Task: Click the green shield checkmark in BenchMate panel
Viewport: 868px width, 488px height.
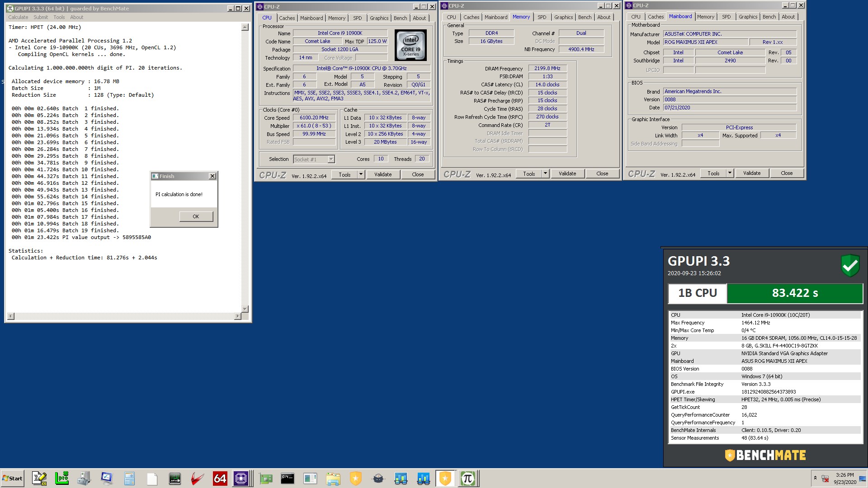Action: (850, 265)
